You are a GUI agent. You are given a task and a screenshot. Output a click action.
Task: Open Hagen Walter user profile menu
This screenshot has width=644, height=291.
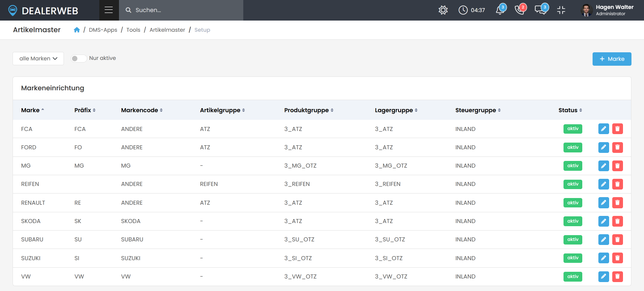(x=607, y=10)
